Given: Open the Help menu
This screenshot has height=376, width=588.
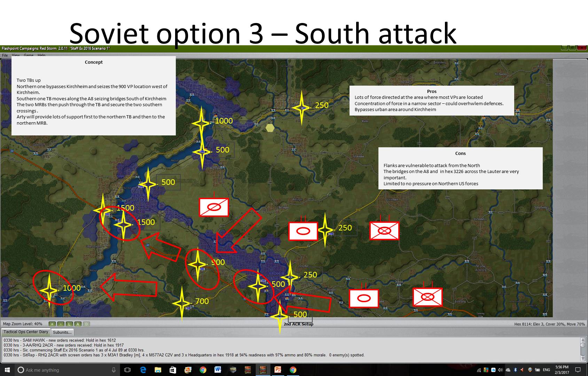Looking at the screenshot, I should tap(41, 55).
